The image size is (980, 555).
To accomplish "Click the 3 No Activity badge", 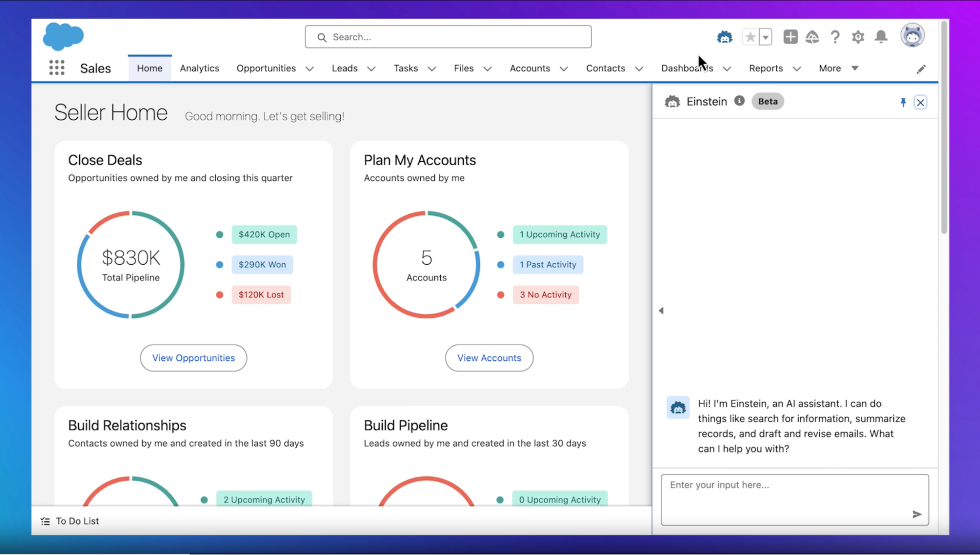I will [546, 295].
